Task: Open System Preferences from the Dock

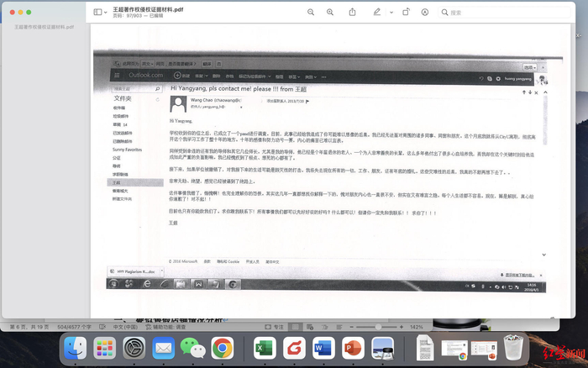Action: pos(134,348)
